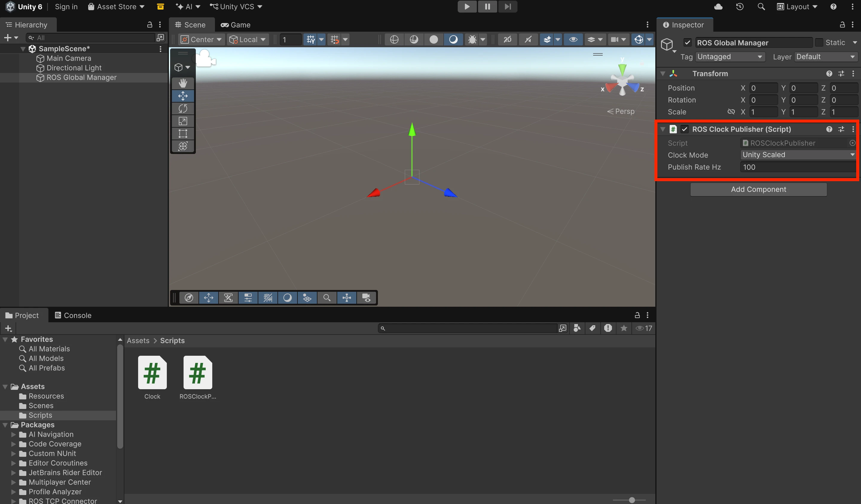861x504 pixels.
Task: Collapse the Transform component
Action: point(663,74)
